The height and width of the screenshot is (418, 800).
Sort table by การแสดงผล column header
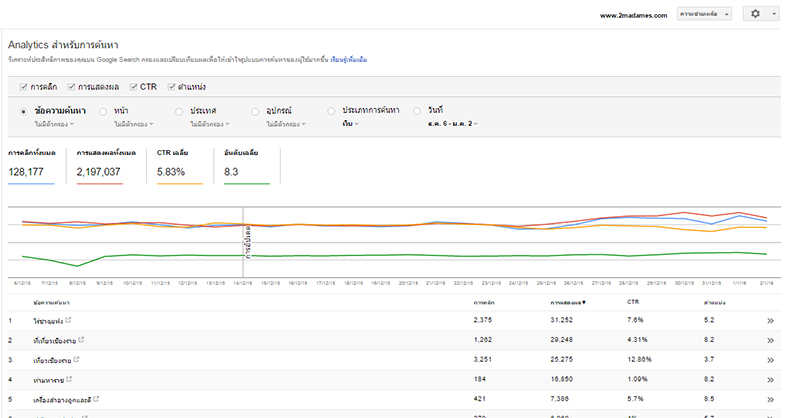pos(568,301)
